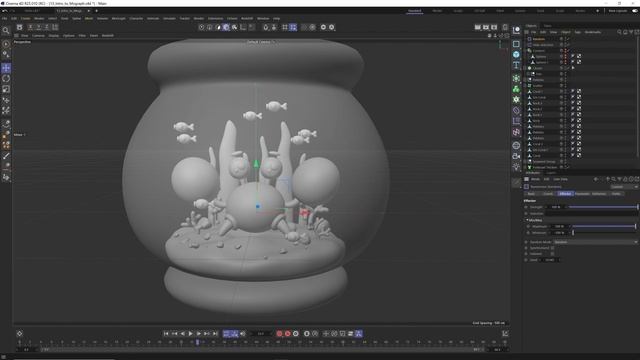
Task: Toggle the Synchronized checkbox
Action: click(x=553, y=248)
